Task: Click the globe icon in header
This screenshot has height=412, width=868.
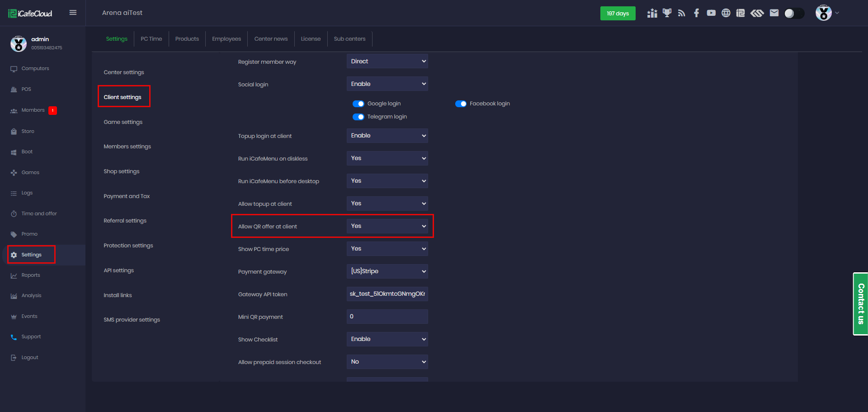Action: point(726,13)
